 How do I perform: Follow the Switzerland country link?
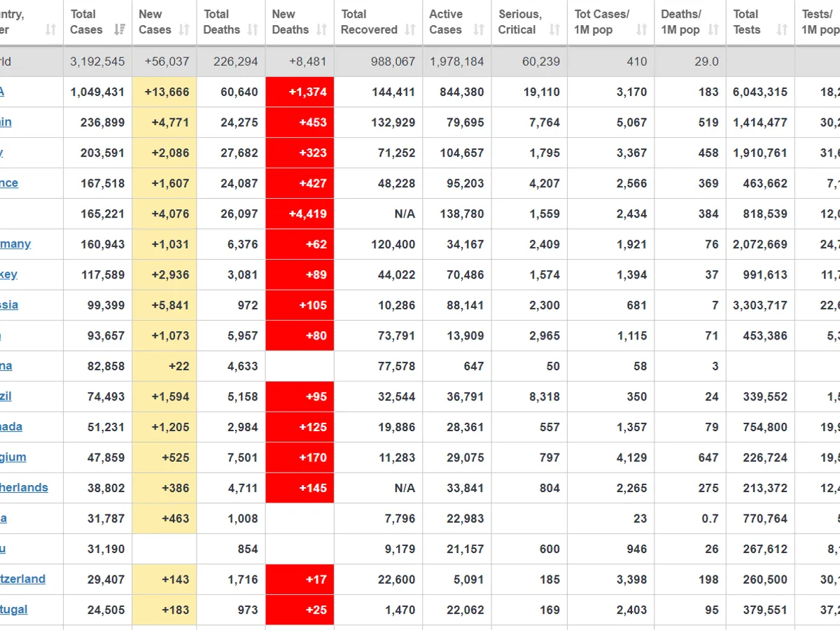click(22, 579)
